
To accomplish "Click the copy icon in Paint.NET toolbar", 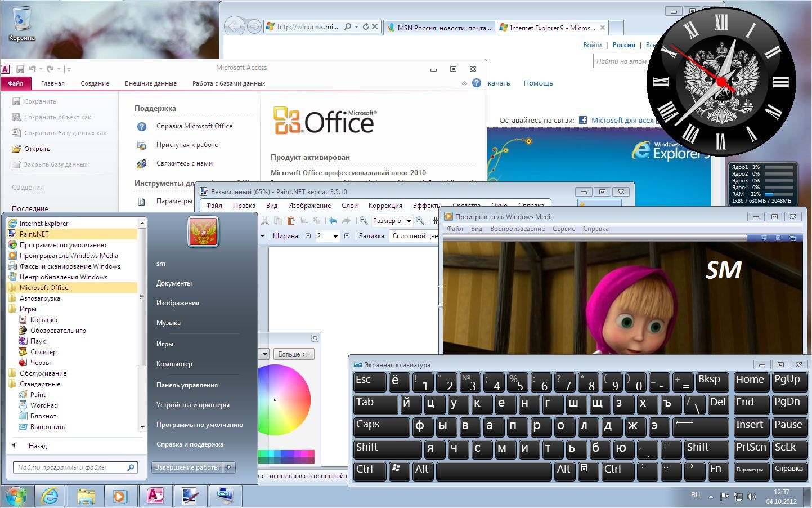I will click(x=278, y=221).
